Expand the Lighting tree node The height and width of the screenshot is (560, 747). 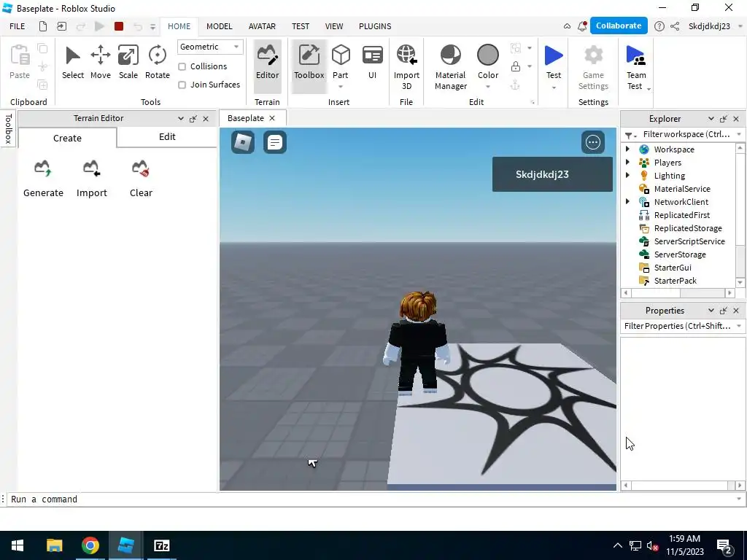pos(627,175)
